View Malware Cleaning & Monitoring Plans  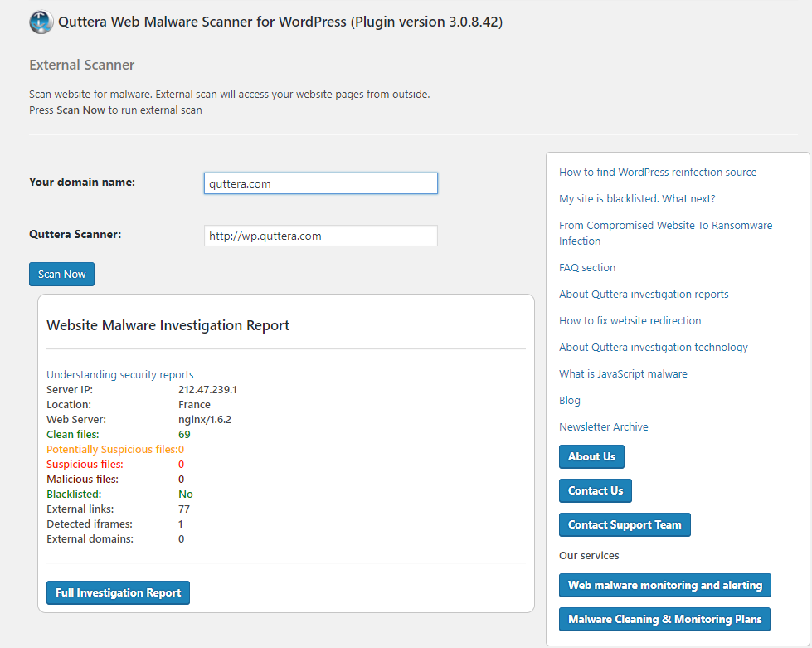(664, 619)
